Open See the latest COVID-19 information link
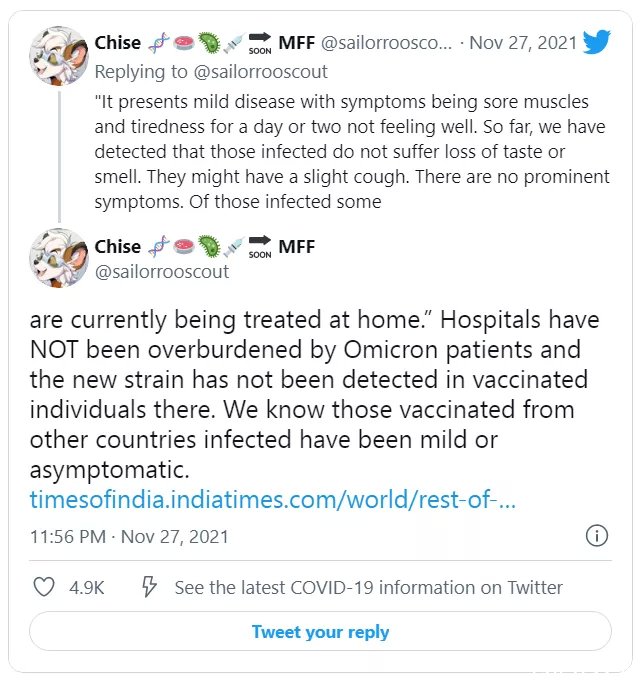 click(x=369, y=588)
